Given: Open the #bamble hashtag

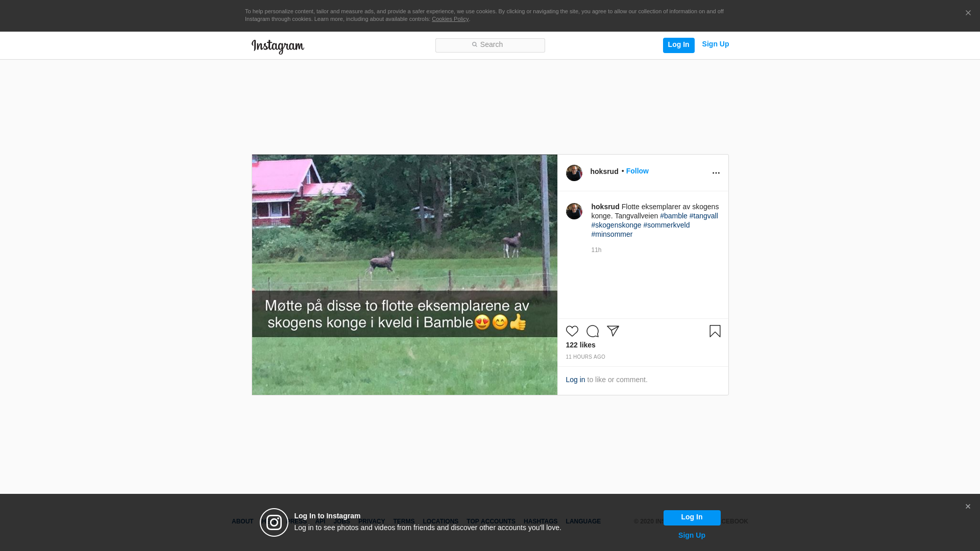Looking at the screenshot, I should coord(673,216).
